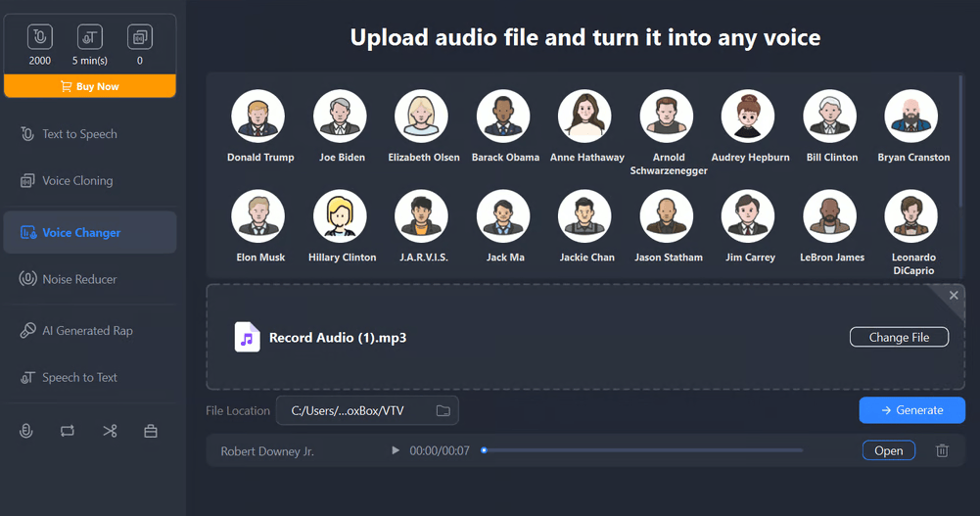Remove uploaded file with the X icon

pos(954,296)
